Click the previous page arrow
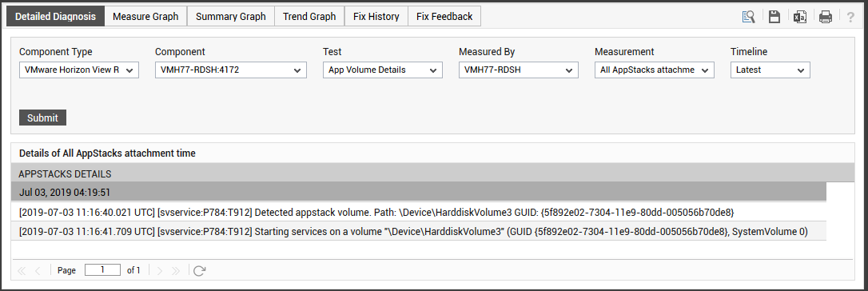This screenshot has width=868, height=291. [38, 270]
